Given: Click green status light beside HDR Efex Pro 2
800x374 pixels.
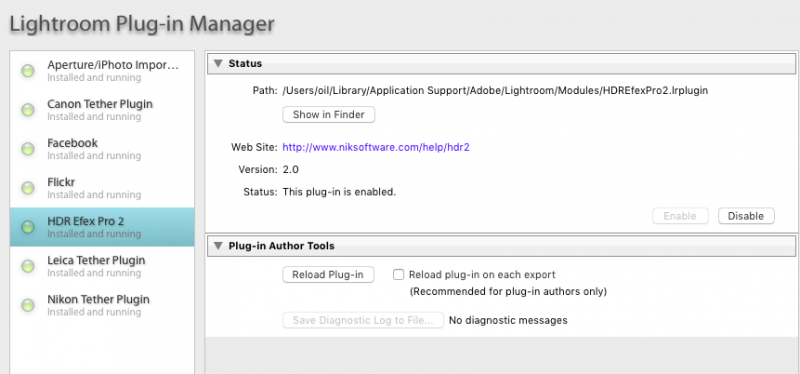Looking at the screenshot, I should click(x=28, y=227).
